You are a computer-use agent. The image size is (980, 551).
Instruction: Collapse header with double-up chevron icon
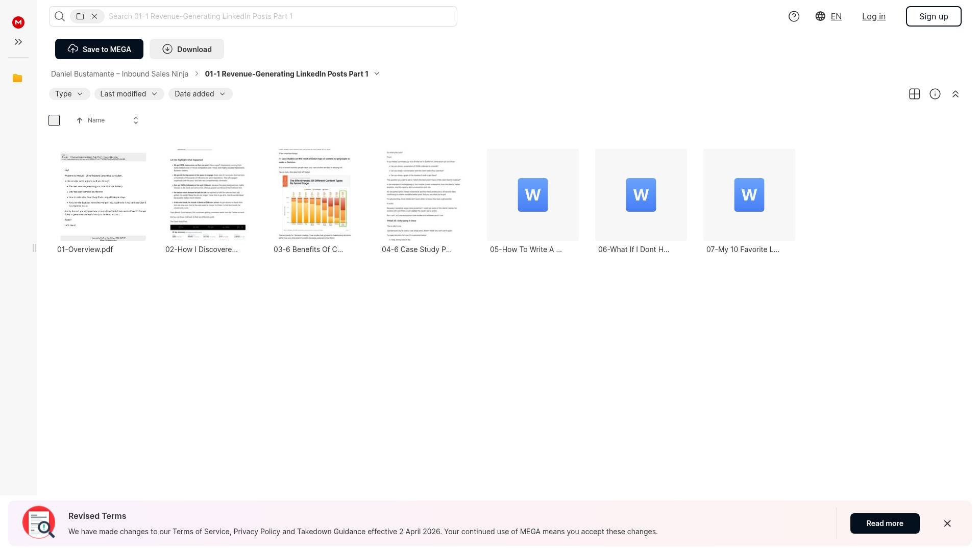955,94
